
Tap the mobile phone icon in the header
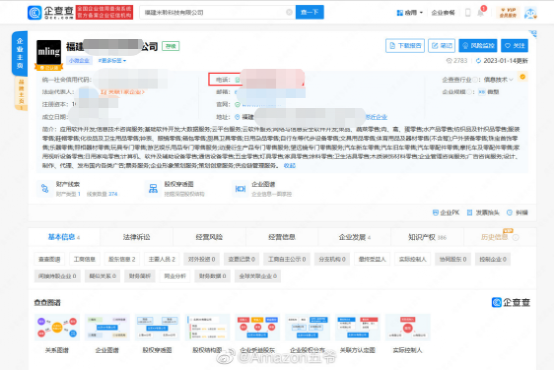[468, 13]
